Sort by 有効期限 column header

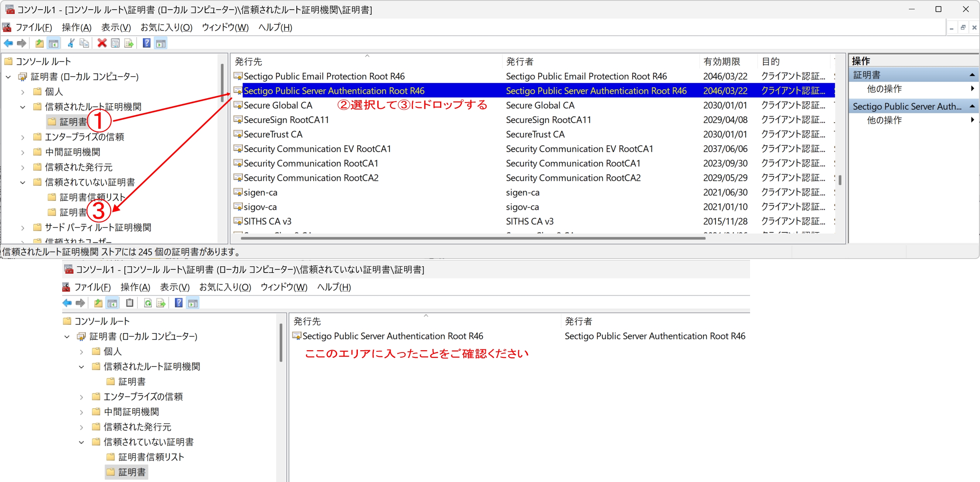point(729,61)
